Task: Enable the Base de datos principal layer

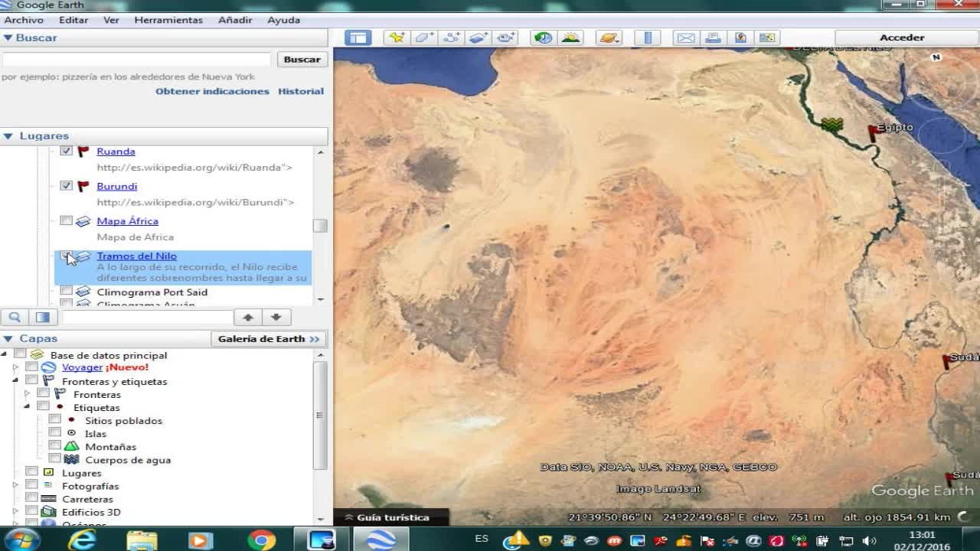Action: (20, 354)
